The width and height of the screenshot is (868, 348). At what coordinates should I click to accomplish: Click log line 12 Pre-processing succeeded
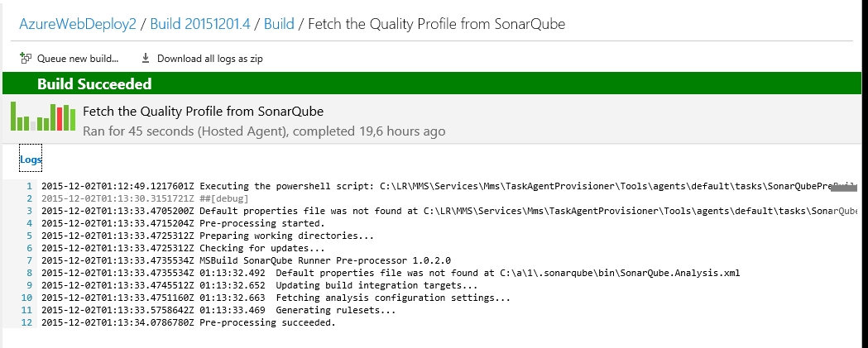coord(188,322)
